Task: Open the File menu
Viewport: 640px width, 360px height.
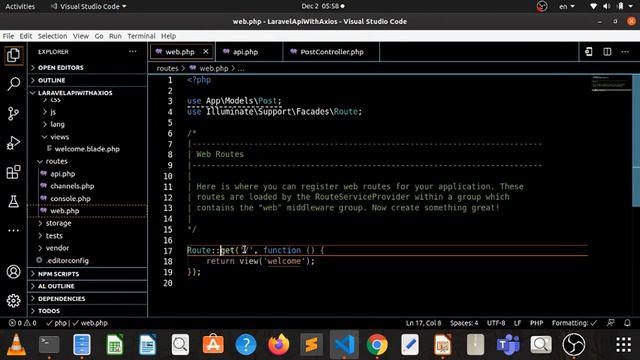Action: point(8,36)
